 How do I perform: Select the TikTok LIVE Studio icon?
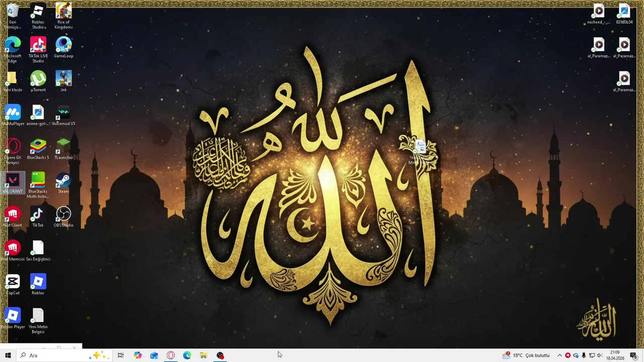tap(38, 49)
